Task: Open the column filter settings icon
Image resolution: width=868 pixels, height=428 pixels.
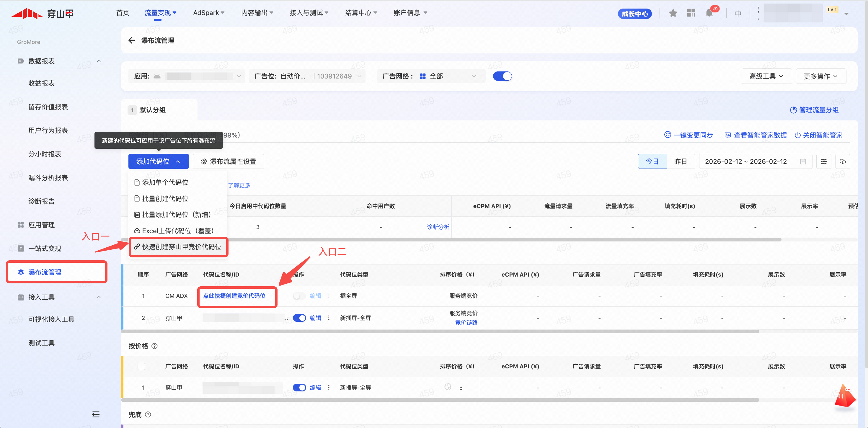Action: pyautogui.click(x=823, y=161)
